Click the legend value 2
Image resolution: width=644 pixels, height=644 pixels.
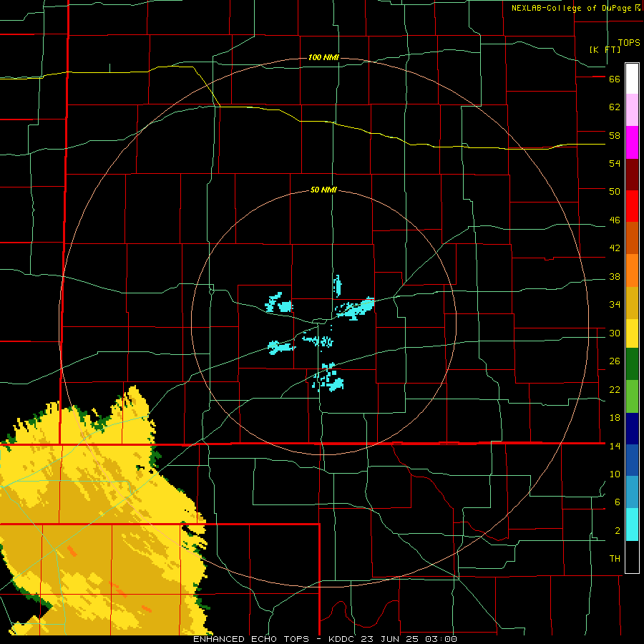pos(618,531)
